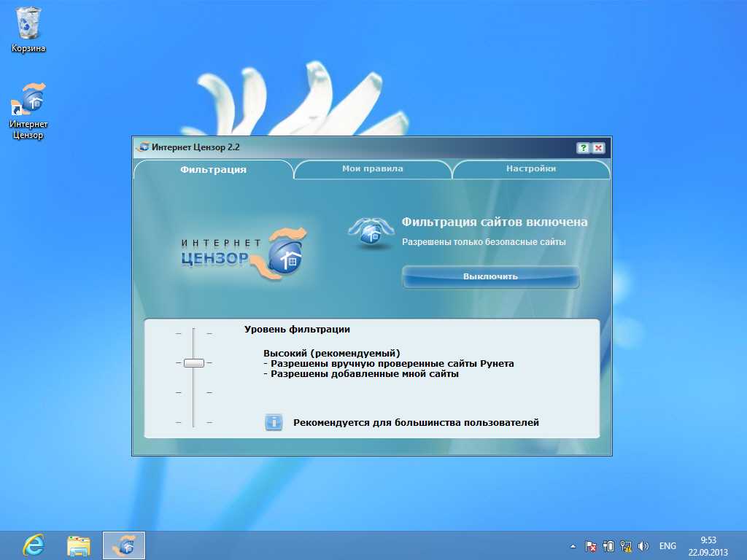
Task: Set filtration slider to the top tick mark
Action: 193,333
